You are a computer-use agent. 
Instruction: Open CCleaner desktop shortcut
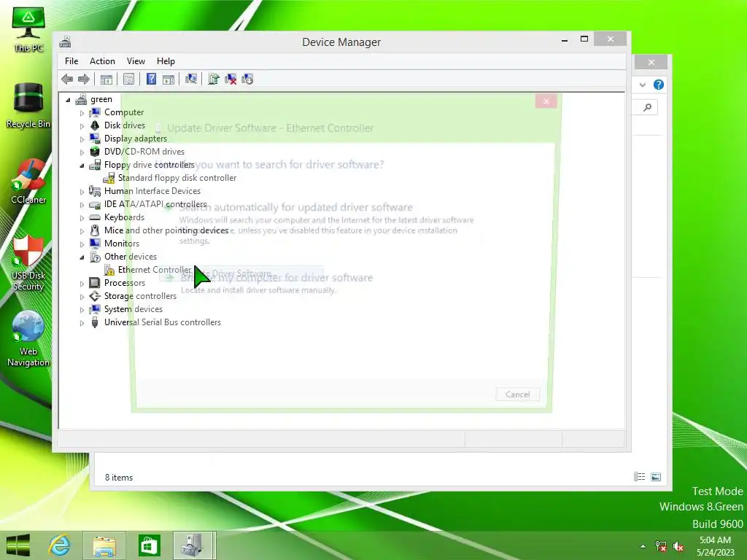point(28,182)
